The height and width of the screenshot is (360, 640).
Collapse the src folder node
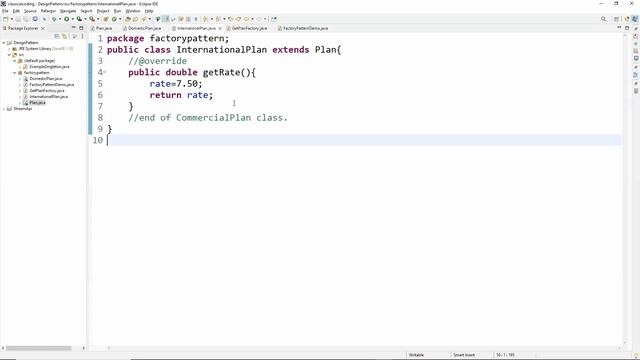click(x=9, y=55)
